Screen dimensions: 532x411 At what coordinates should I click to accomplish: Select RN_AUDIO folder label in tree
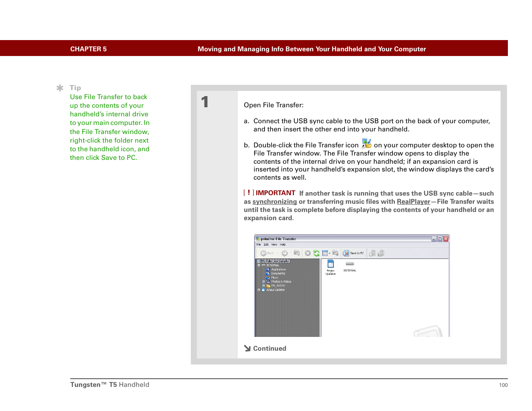tap(278, 286)
